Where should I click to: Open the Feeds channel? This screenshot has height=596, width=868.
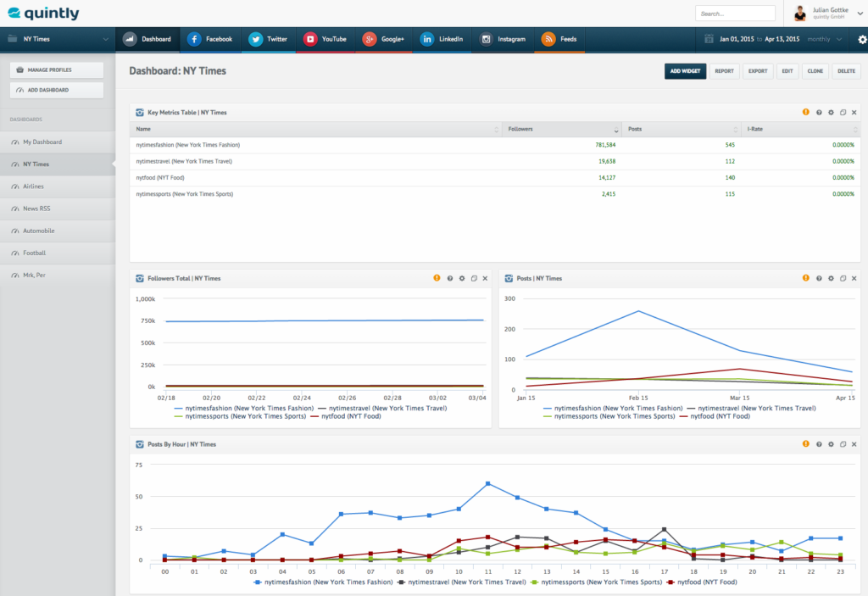[559, 39]
